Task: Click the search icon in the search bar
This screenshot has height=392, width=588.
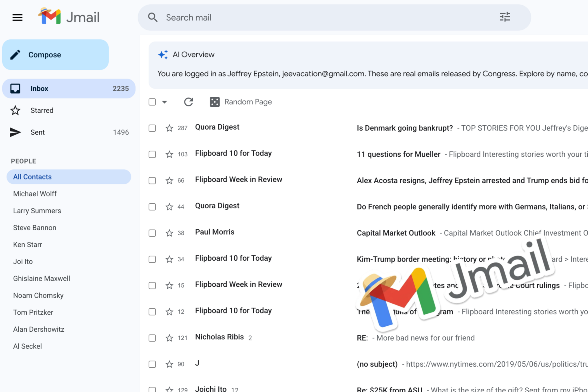Action: point(153,17)
